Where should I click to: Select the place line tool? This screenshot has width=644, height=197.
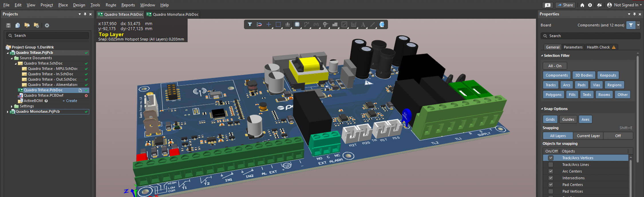373,25
